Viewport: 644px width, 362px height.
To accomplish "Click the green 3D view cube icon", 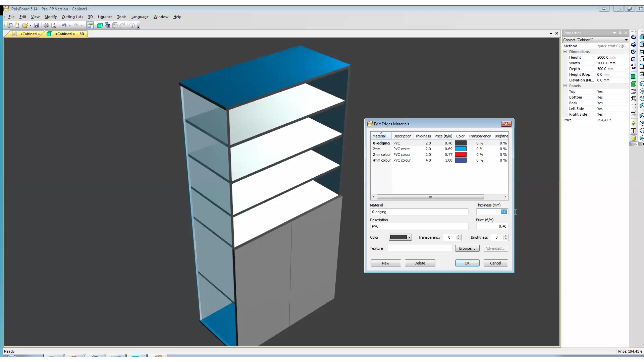I will coord(100,25).
